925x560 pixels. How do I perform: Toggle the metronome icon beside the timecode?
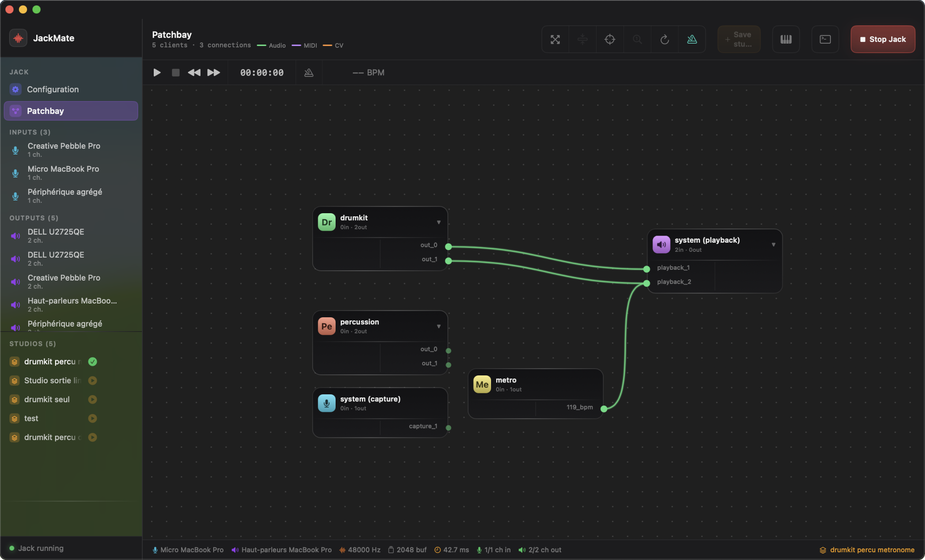(309, 73)
